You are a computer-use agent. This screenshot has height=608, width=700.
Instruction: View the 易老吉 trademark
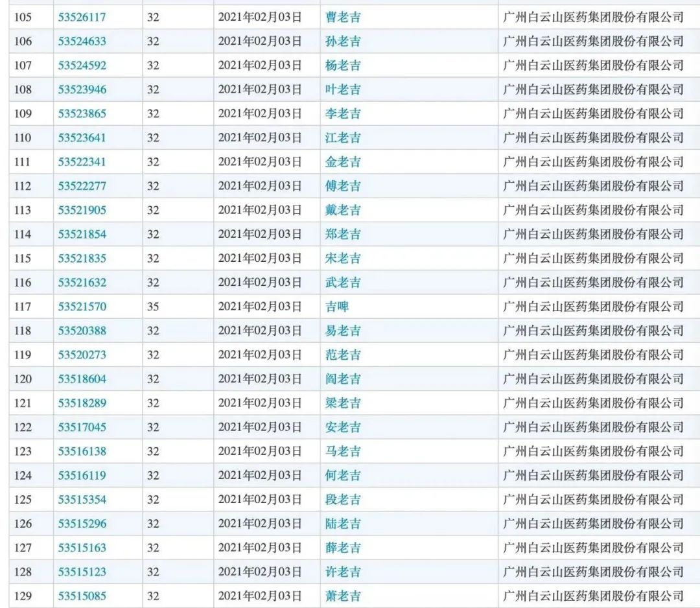tap(343, 331)
